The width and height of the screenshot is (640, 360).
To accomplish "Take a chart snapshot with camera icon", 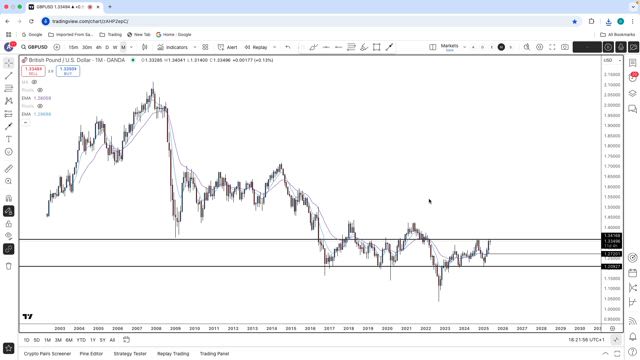I will (x=565, y=47).
